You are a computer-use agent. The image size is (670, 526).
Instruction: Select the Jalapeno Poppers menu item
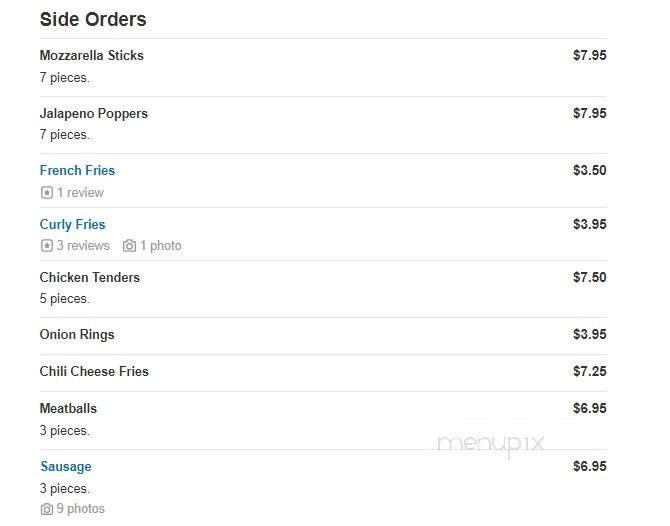(x=93, y=113)
